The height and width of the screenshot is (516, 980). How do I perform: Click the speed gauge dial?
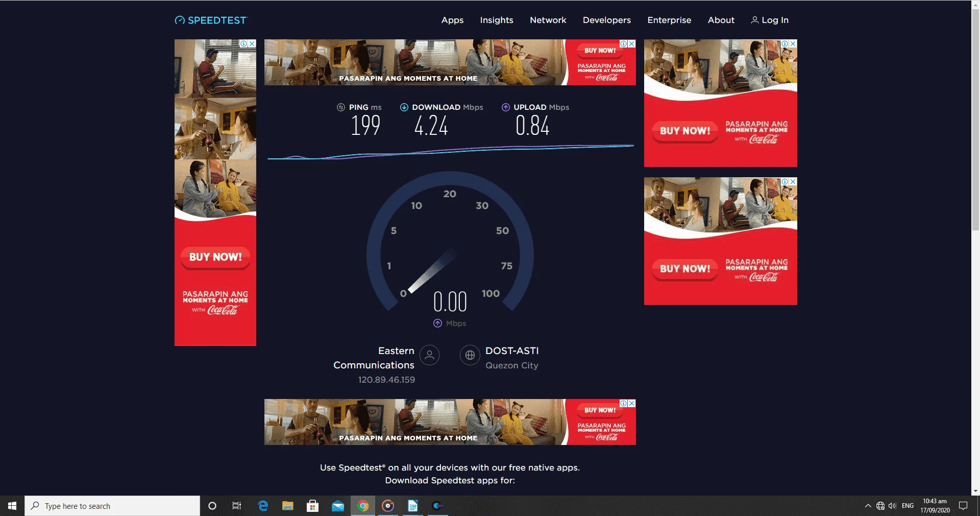coord(450,241)
